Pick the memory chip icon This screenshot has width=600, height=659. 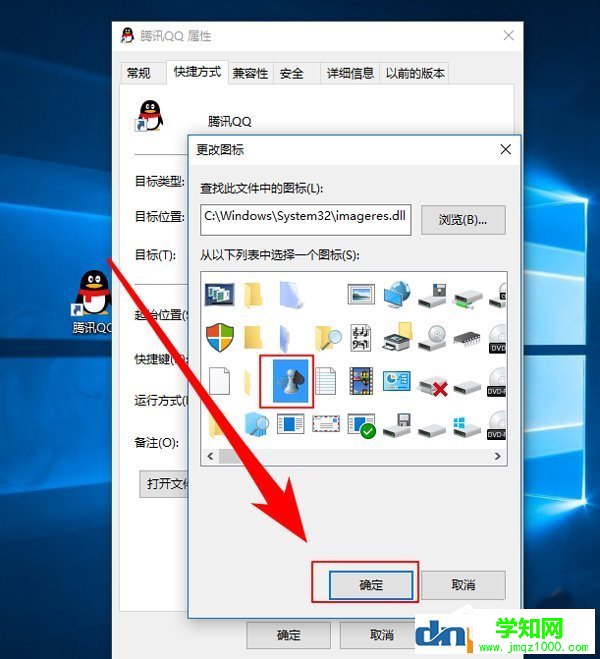[x=467, y=338]
